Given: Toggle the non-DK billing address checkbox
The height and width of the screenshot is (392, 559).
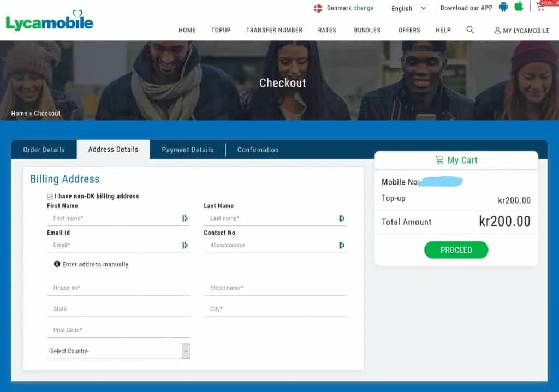Looking at the screenshot, I should pyautogui.click(x=50, y=197).
